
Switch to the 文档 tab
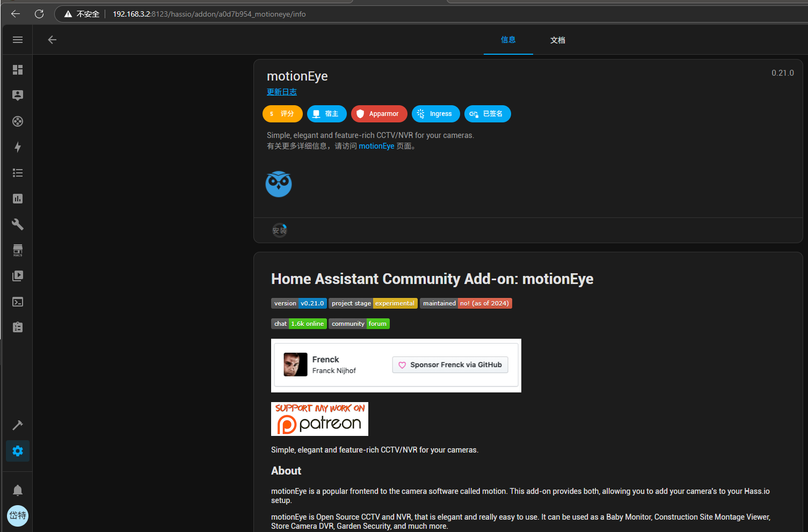coord(557,40)
